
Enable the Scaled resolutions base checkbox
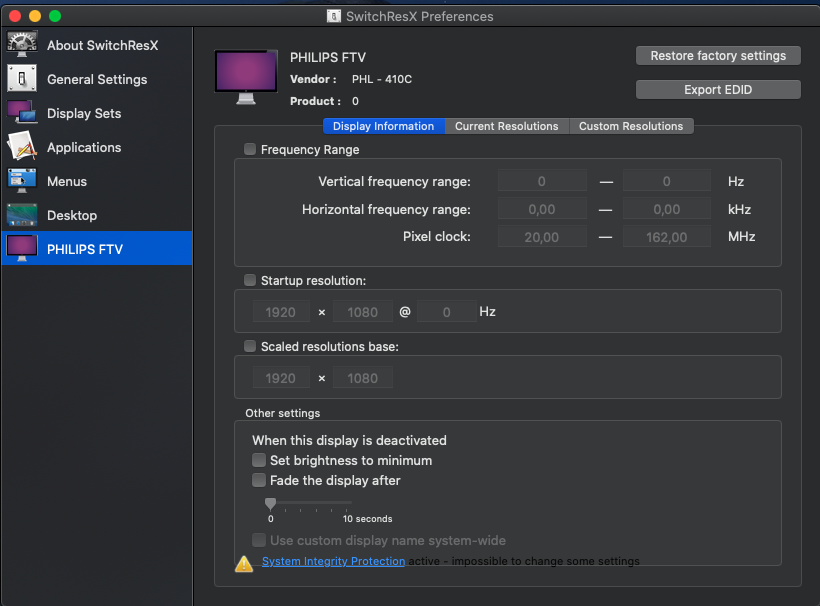tap(250, 346)
